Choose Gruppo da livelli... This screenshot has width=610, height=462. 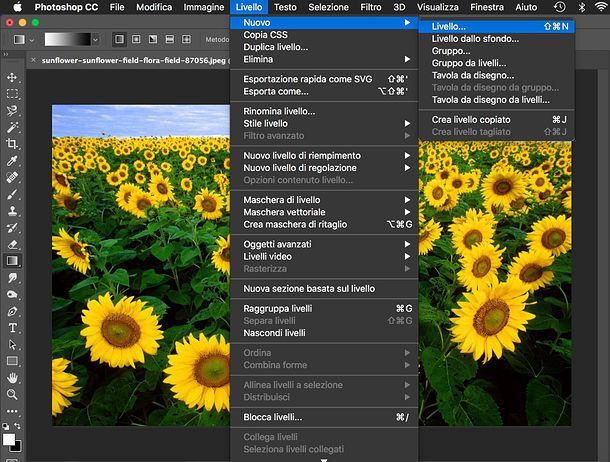click(x=496, y=63)
